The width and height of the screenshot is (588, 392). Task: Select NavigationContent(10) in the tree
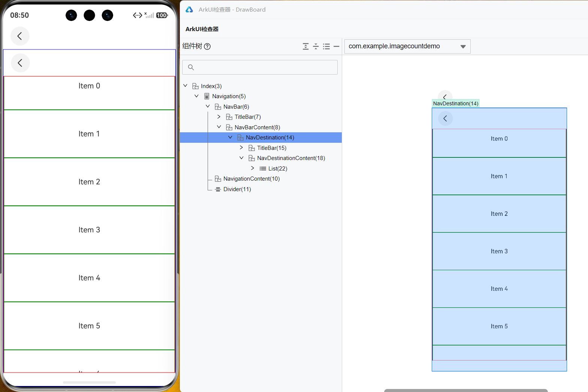251,179
